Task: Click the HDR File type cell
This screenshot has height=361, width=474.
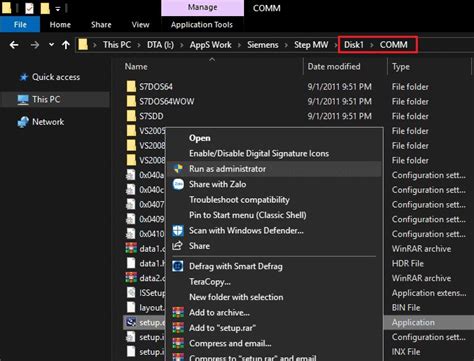Action: tap(408, 263)
